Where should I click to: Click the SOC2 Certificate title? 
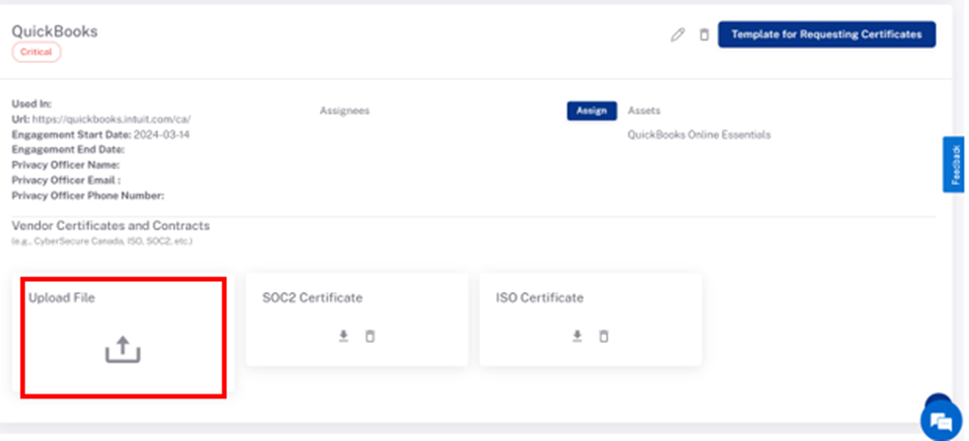pos(312,298)
